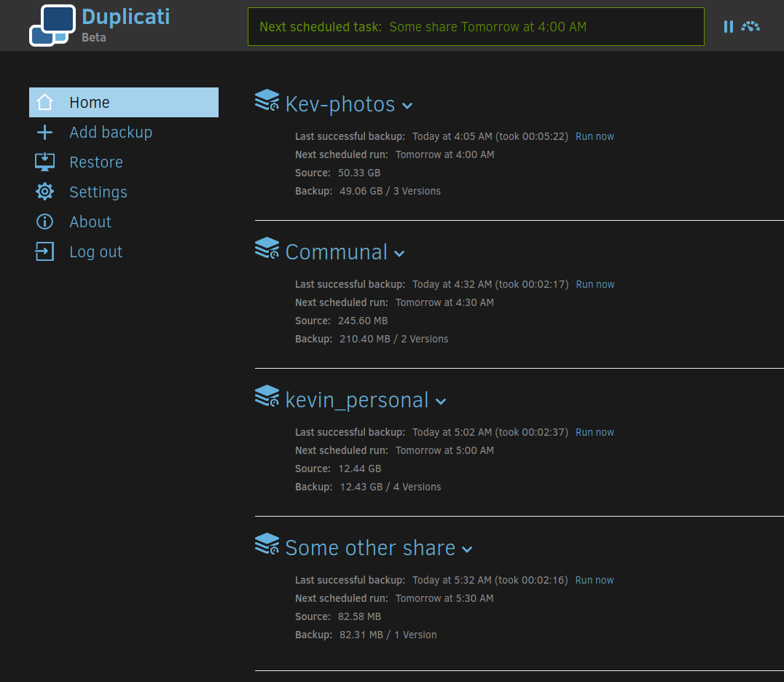The width and height of the screenshot is (784, 682).
Task: Click Run now for Some other share
Action: point(594,580)
